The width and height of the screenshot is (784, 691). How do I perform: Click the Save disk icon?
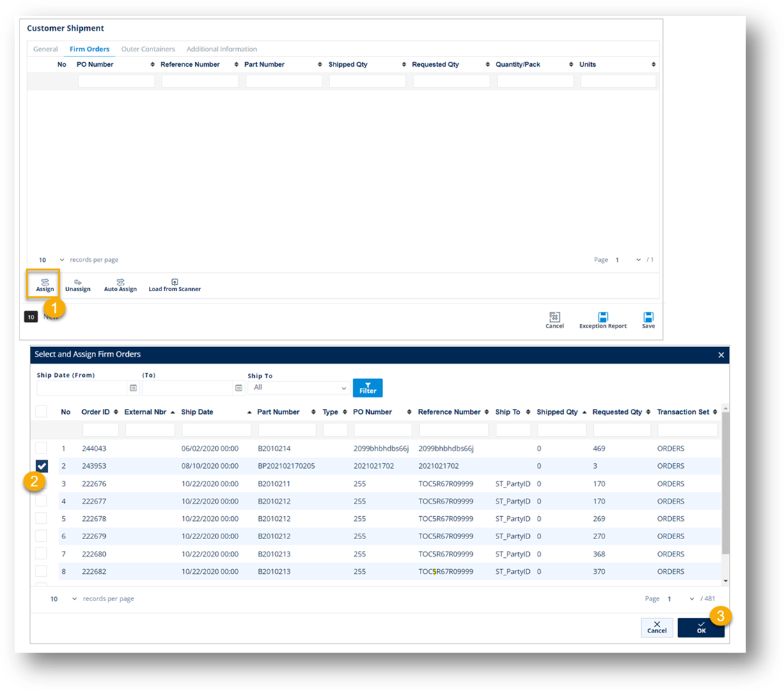[x=648, y=317]
